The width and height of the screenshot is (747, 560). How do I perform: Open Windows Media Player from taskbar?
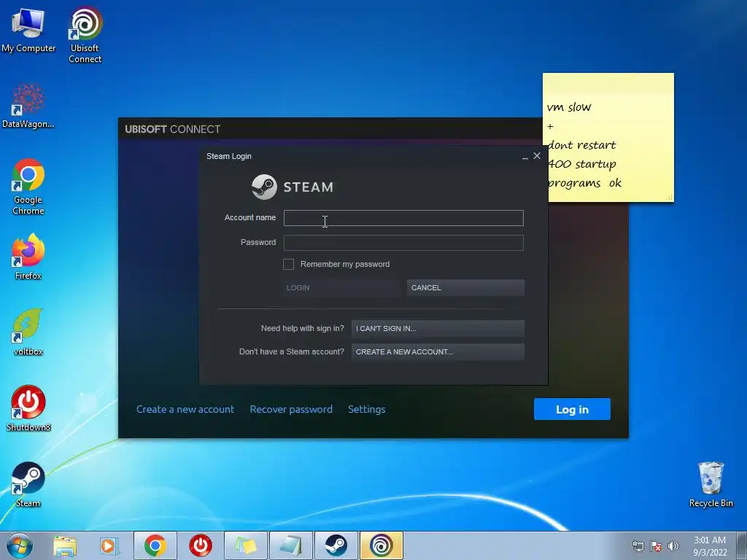click(x=109, y=545)
